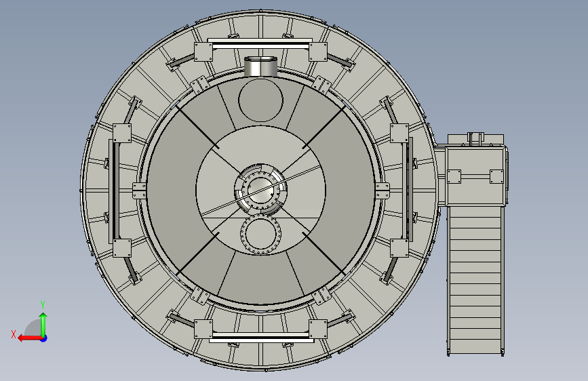This screenshot has height=381, width=588.
Task: Select the top horizontal support beam
Action: click(260, 43)
